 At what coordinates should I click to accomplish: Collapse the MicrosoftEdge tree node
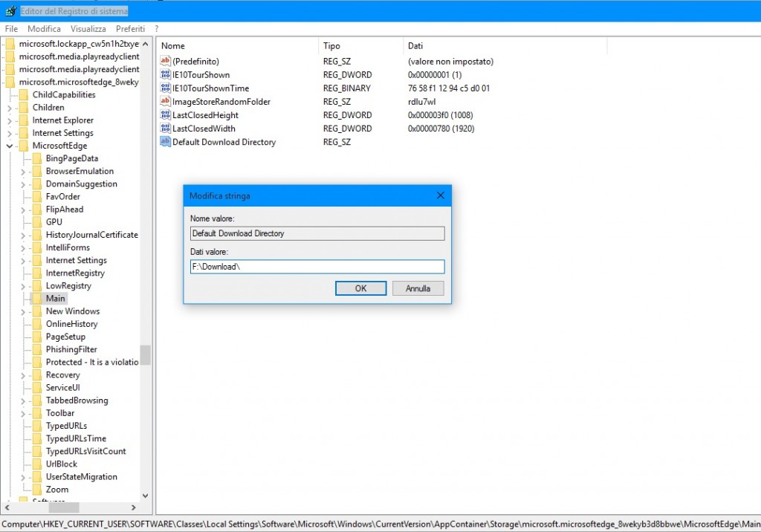[9, 146]
